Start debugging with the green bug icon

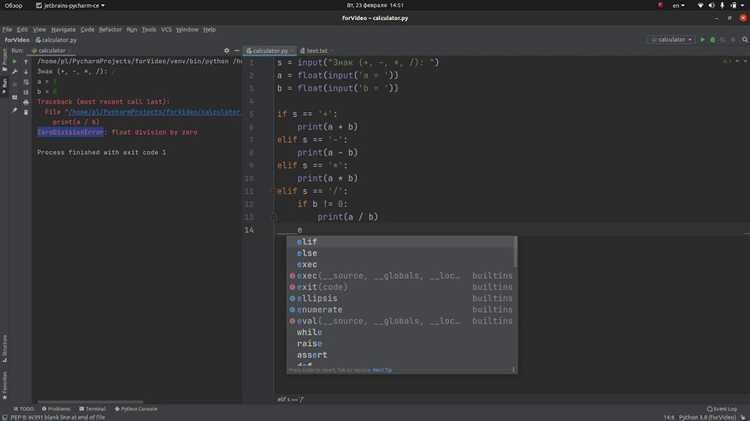point(713,40)
